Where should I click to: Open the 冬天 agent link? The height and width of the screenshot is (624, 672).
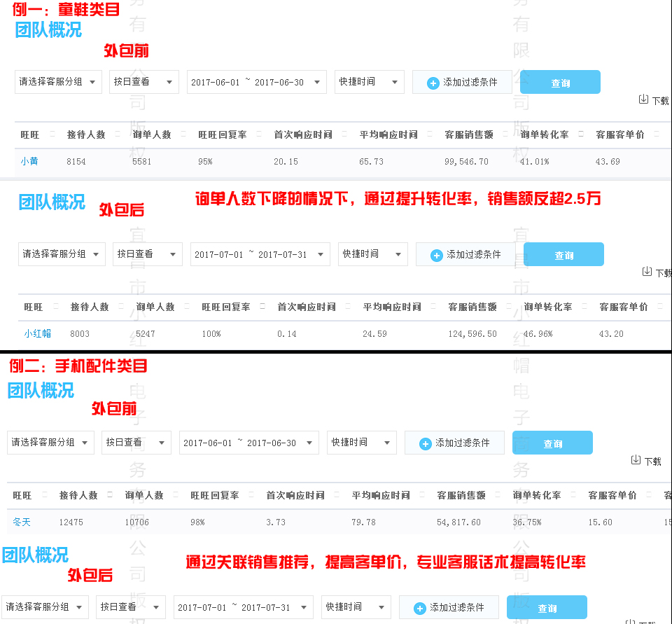(x=22, y=522)
